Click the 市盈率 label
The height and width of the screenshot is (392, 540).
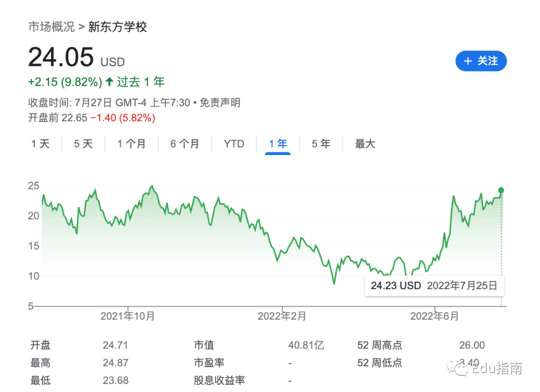tap(209, 362)
